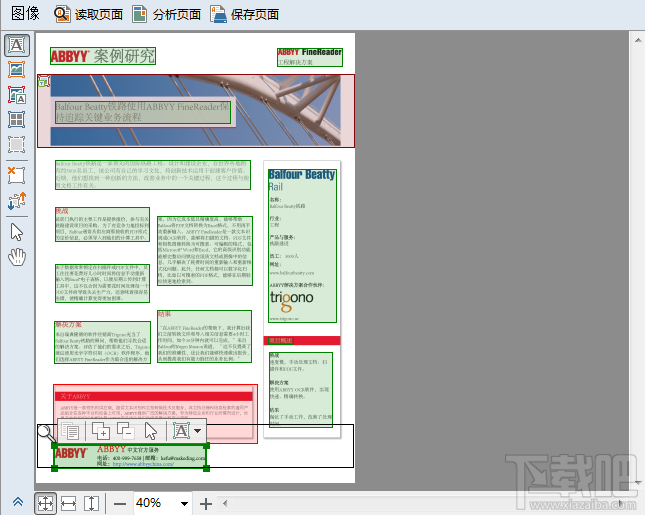Screen dimensions: 645x515
Task: Select the hand pan tool
Action: (17, 257)
